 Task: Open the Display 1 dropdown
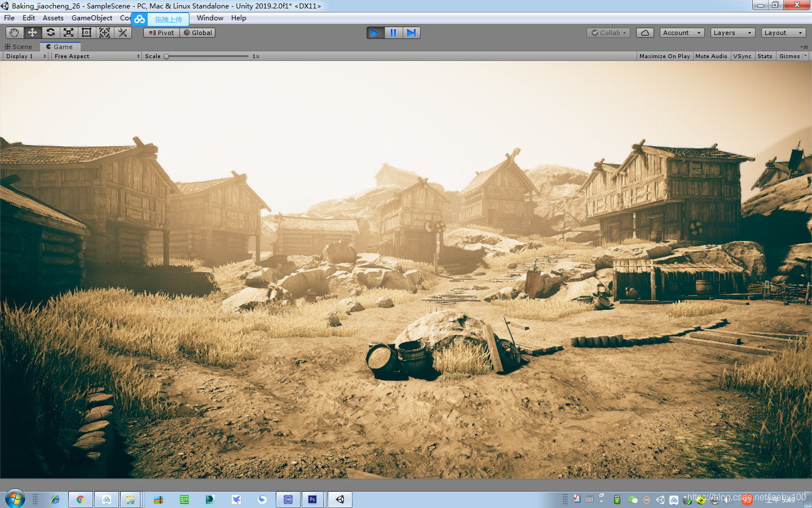click(26, 56)
